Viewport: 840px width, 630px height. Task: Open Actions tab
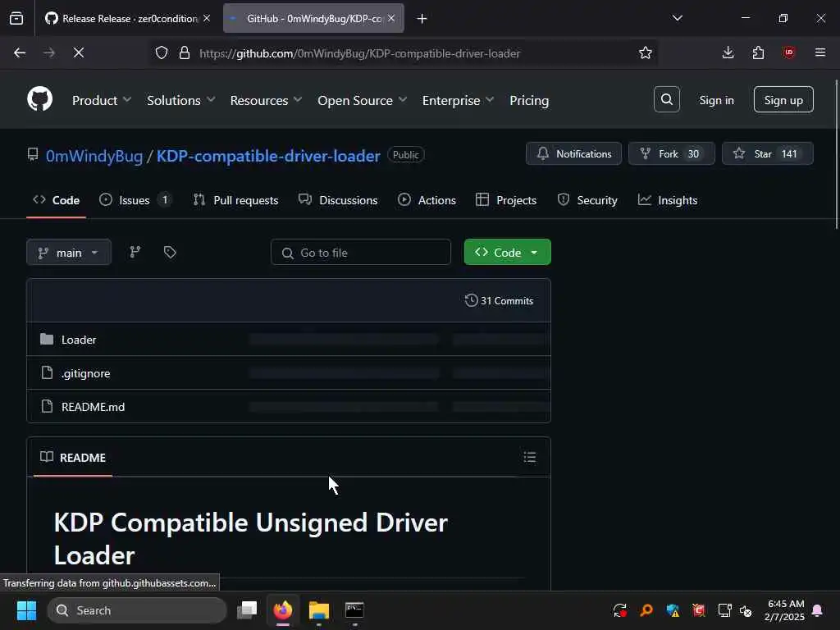pos(427,200)
